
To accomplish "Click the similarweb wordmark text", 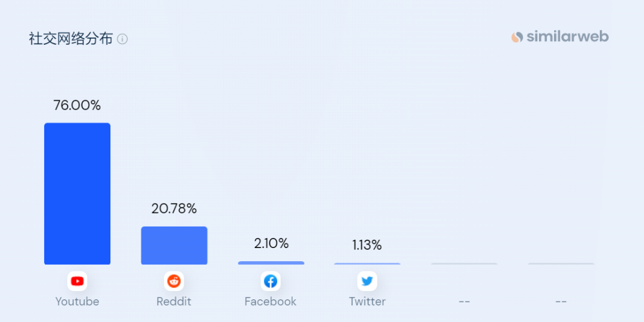I will point(568,37).
